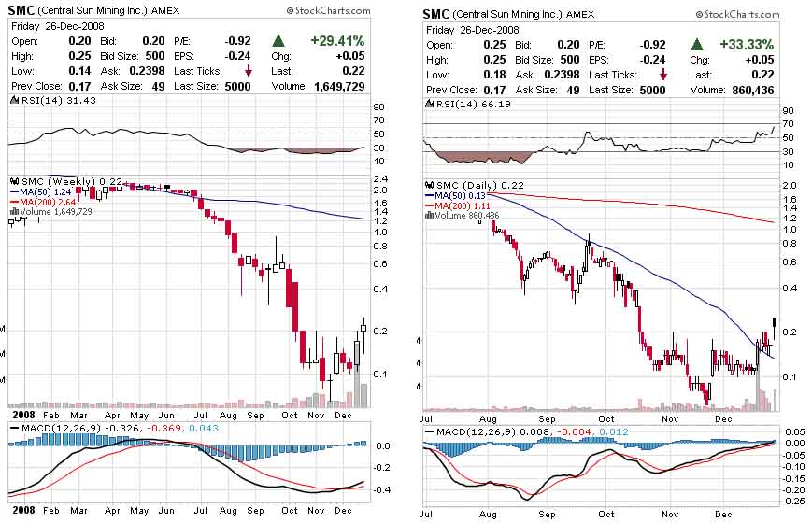Click the Chg +0.05 value in weekly chart
The height and width of the screenshot is (523, 812).
pos(350,56)
